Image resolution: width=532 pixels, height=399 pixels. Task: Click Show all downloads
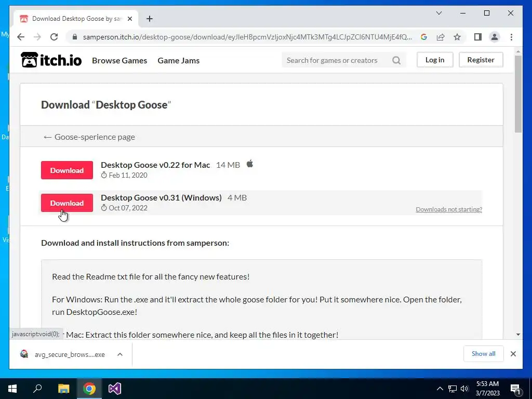point(484,354)
